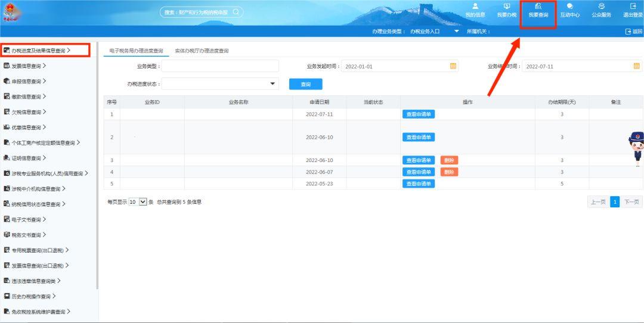Click date cell 2022-06-07
Screen dimensions: 644x323
(x=319, y=172)
